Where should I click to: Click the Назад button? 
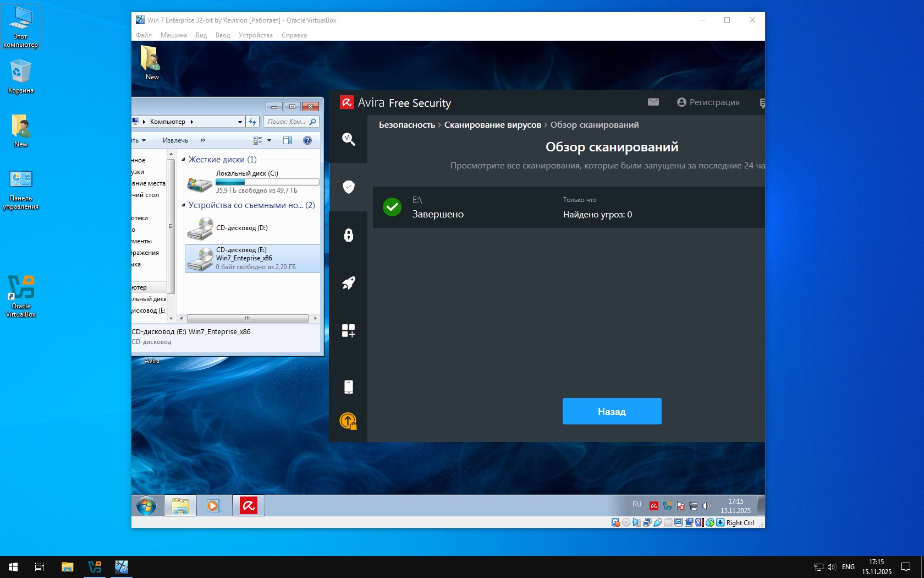tap(612, 411)
